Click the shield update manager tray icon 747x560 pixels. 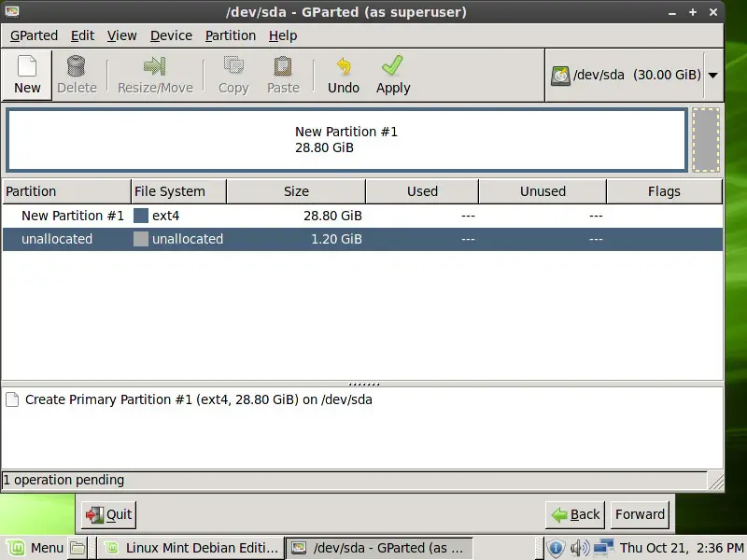click(x=556, y=548)
